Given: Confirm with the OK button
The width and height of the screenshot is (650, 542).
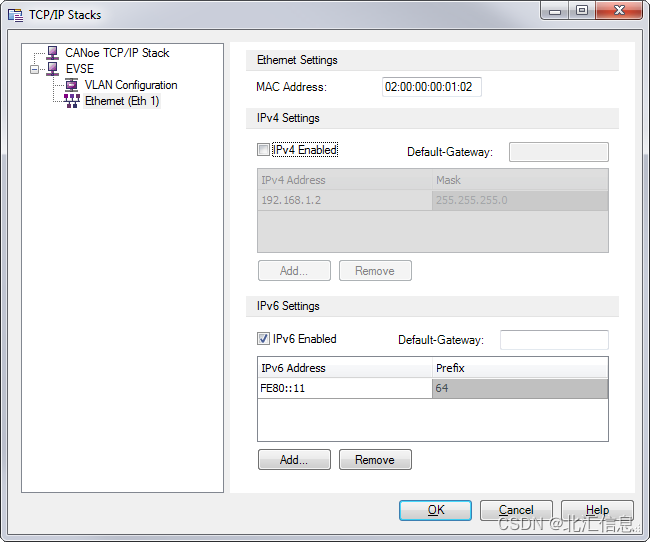Looking at the screenshot, I should (x=435, y=510).
